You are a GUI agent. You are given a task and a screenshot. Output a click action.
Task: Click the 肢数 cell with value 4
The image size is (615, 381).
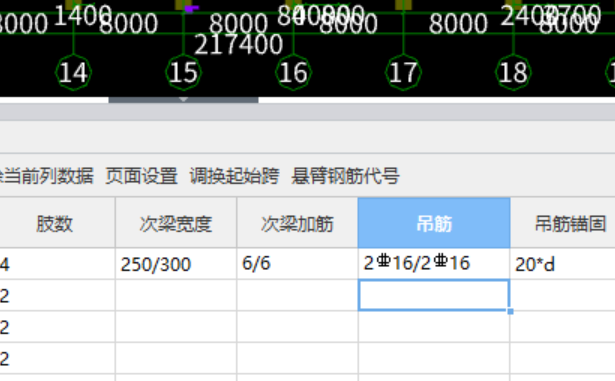57,264
